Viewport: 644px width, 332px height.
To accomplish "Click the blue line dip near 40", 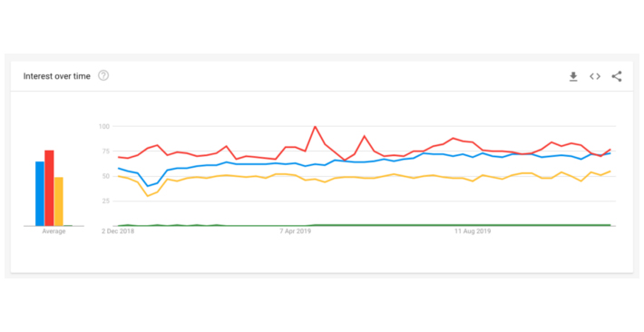I will click(x=148, y=186).
